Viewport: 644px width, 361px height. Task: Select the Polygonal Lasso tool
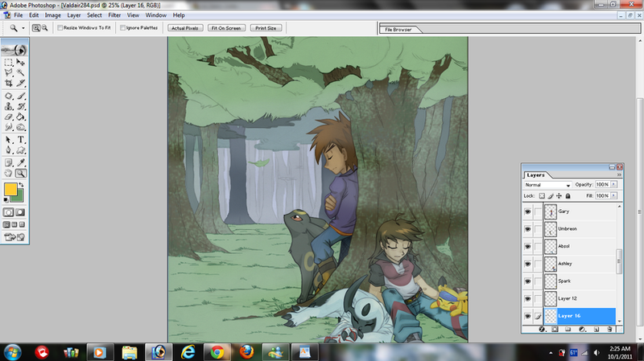[9, 72]
